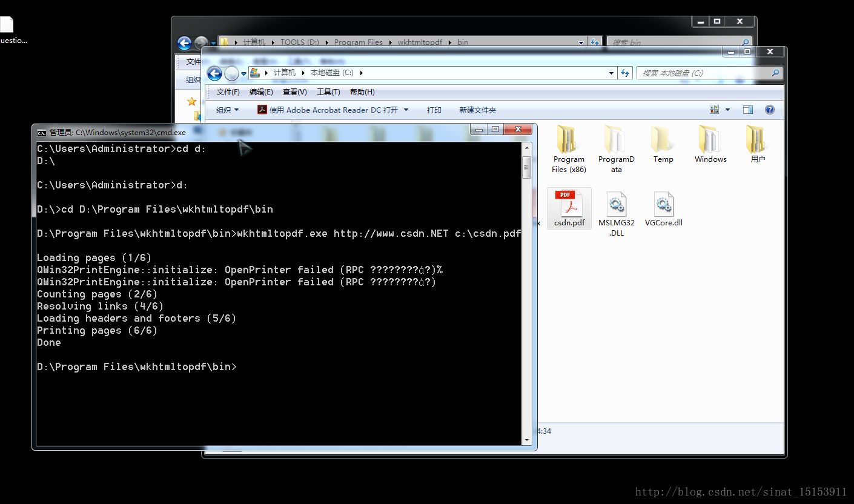
Task: Open recent locations dropdown in bin window
Action: 213,43
